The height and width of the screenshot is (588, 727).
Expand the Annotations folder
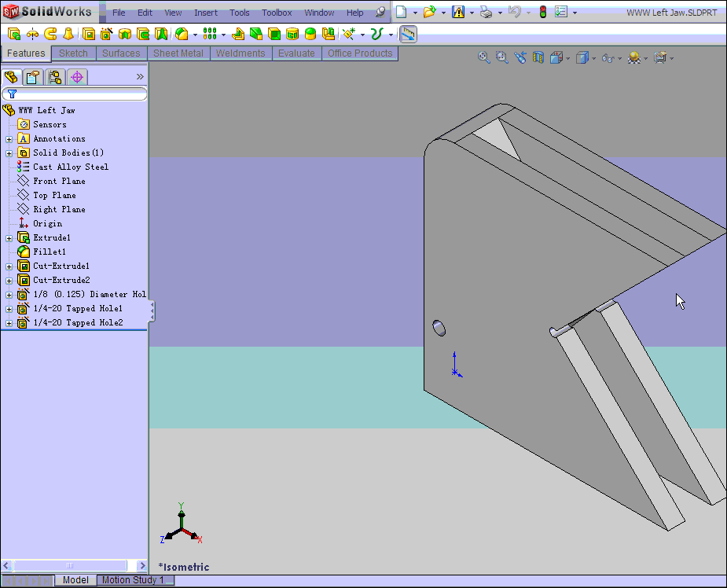pyautogui.click(x=9, y=139)
